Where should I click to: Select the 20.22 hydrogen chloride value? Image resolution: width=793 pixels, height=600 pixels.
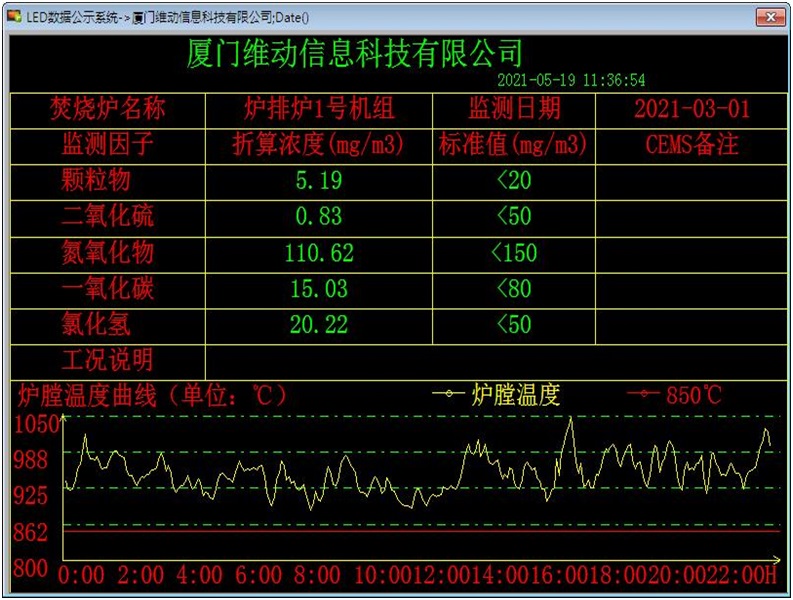[x=319, y=324]
